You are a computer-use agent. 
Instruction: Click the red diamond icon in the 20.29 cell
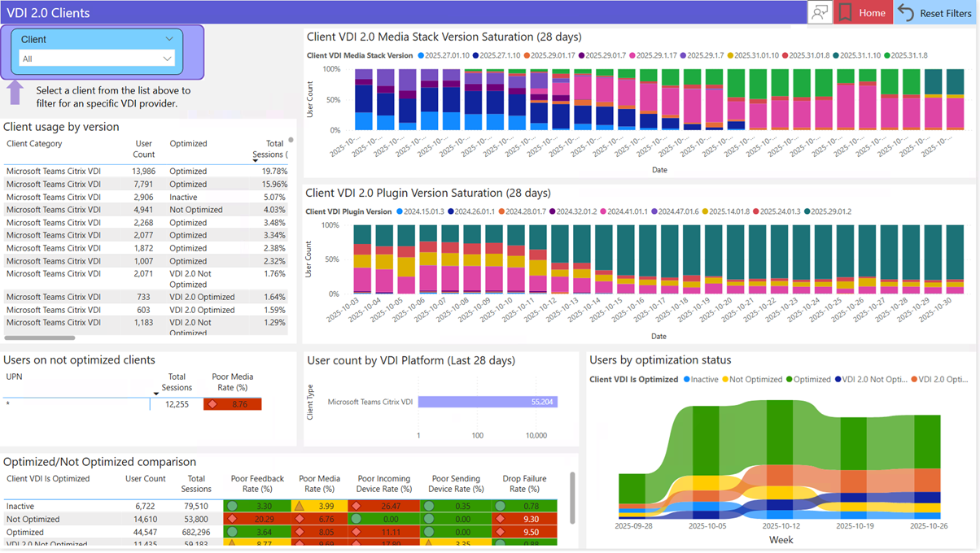coord(233,519)
